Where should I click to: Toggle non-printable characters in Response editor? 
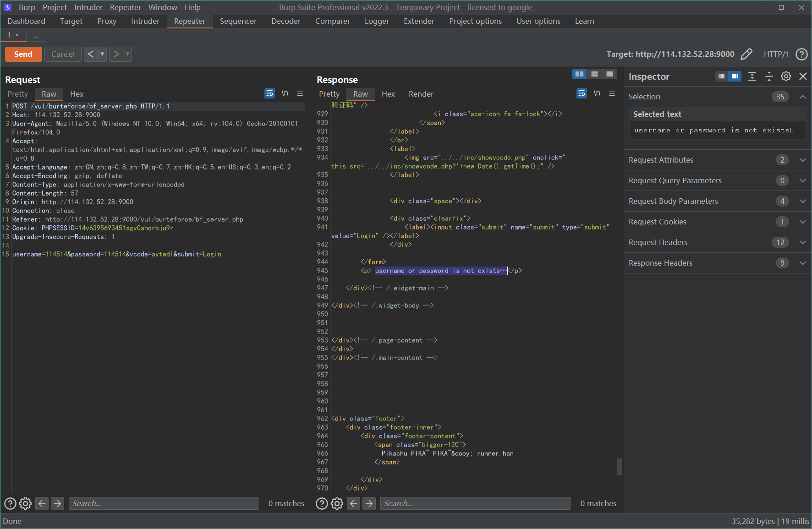tap(597, 93)
